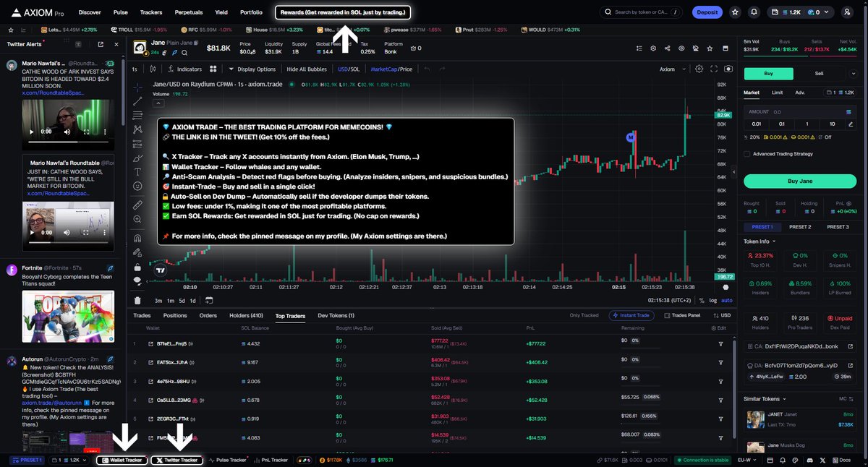Select the Limit order tab
This screenshot has height=467, width=868.
(x=777, y=93)
